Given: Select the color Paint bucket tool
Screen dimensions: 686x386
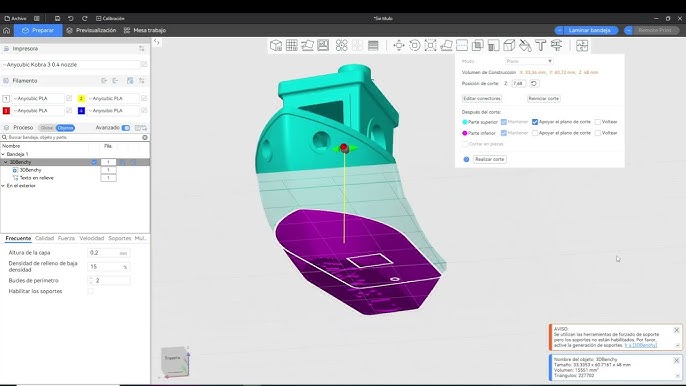Looking at the screenshot, I should 525,46.
